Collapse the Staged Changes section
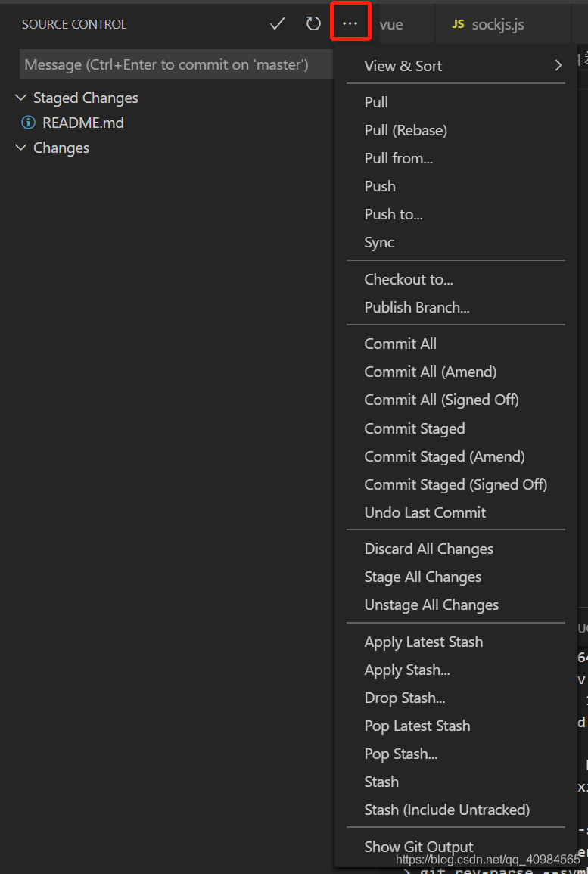Viewport: 588px width, 874px height. point(20,98)
